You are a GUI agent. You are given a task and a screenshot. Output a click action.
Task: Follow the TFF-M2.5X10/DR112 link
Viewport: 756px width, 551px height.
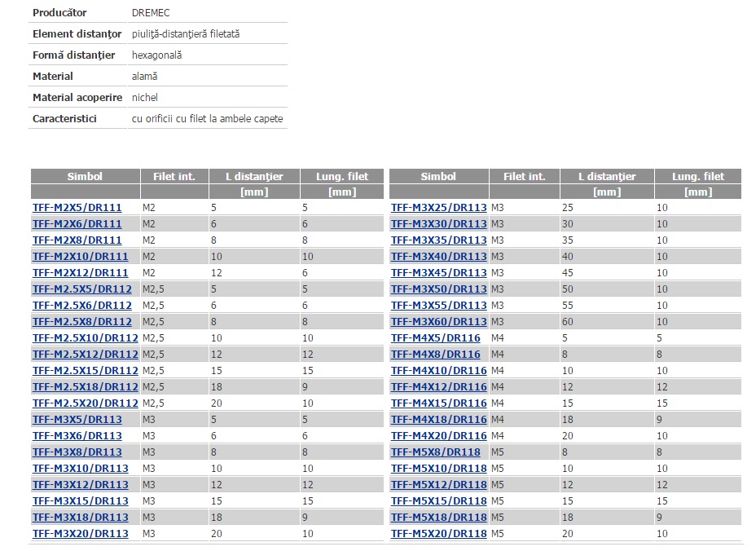coord(86,337)
